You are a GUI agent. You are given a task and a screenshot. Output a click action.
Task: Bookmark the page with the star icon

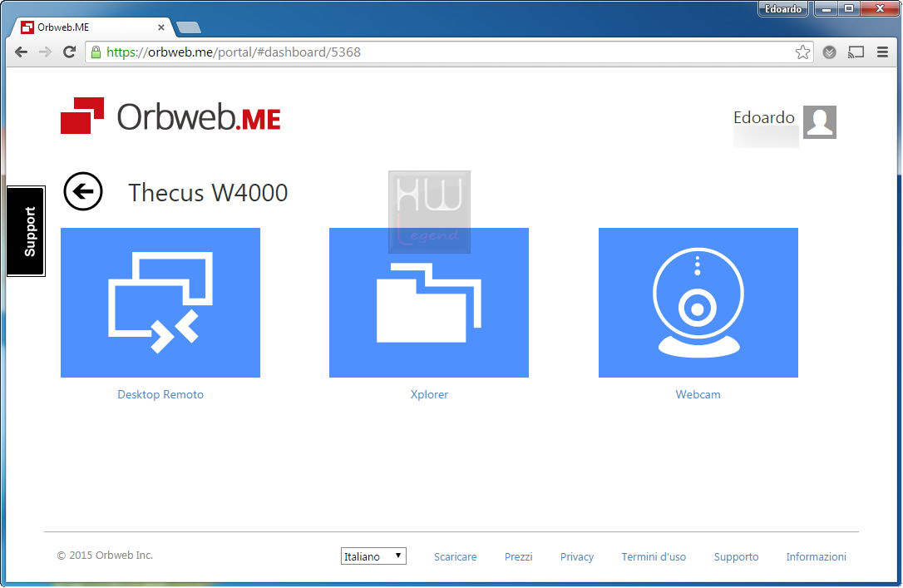point(802,52)
